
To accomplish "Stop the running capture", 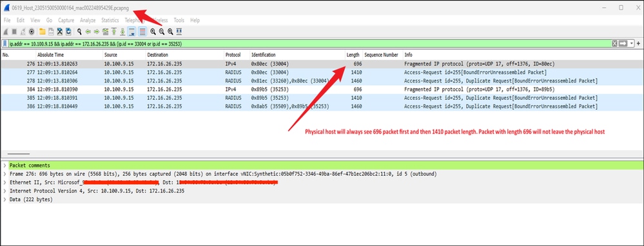I will pyautogui.click(x=14, y=32).
